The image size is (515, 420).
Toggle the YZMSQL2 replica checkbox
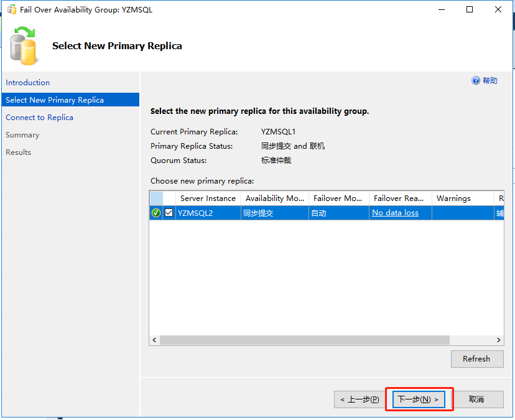(x=169, y=213)
